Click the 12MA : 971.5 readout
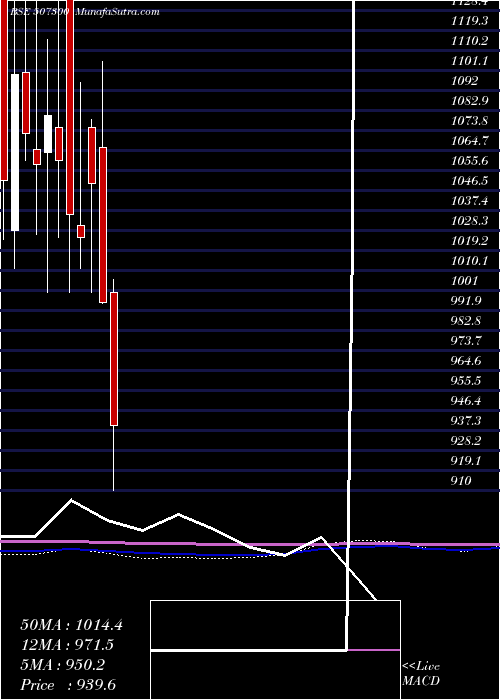Screen dimensions: 500x700 [67, 645]
